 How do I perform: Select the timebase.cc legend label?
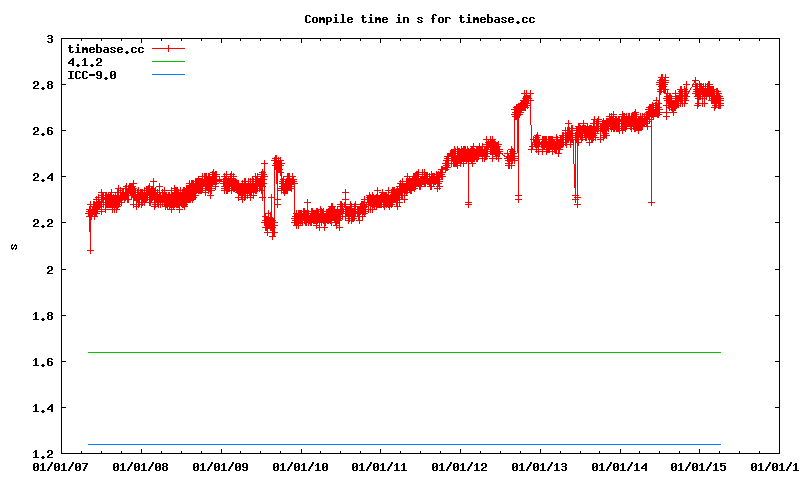tap(107, 48)
